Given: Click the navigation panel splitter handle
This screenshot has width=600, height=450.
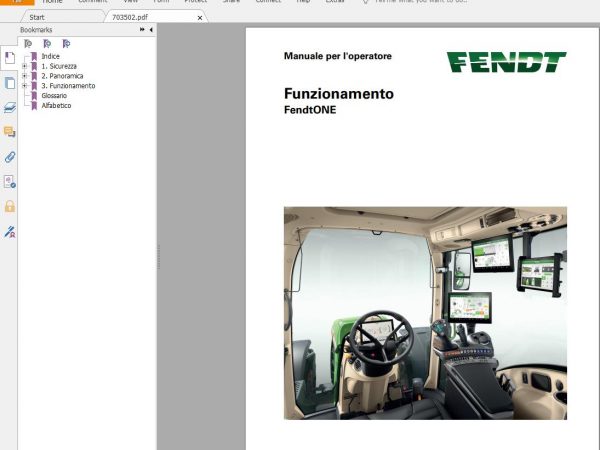Looking at the screenshot, I should click(159, 256).
